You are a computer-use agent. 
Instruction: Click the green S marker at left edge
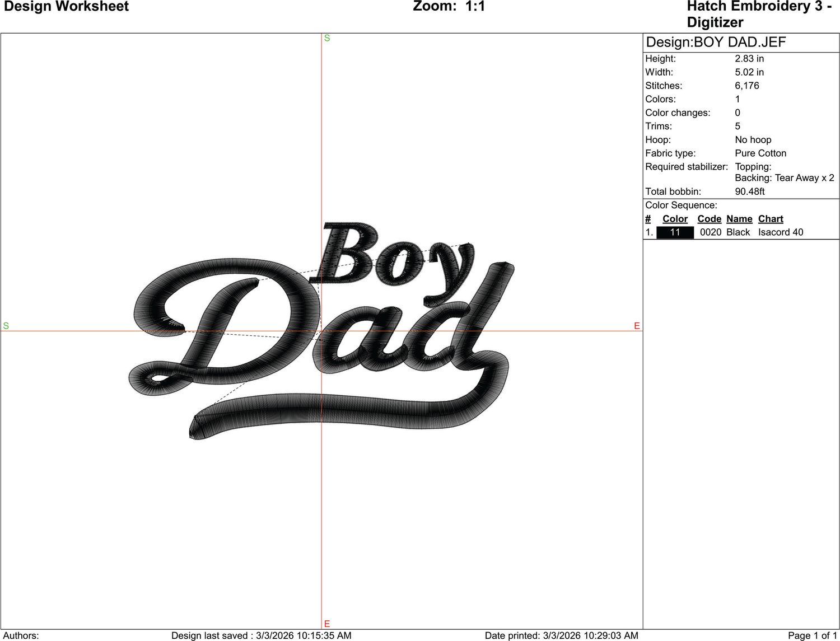click(6, 326)
